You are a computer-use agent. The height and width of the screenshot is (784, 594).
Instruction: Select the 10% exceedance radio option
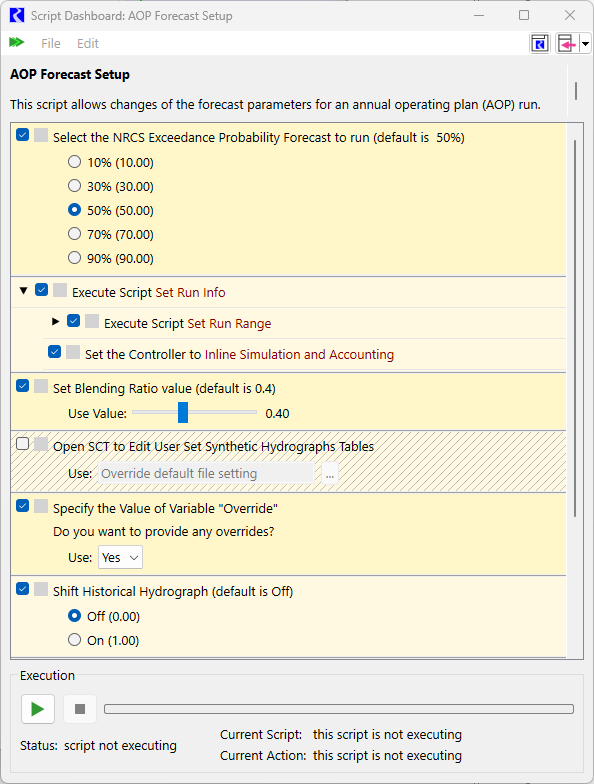[x=74, y=162]
